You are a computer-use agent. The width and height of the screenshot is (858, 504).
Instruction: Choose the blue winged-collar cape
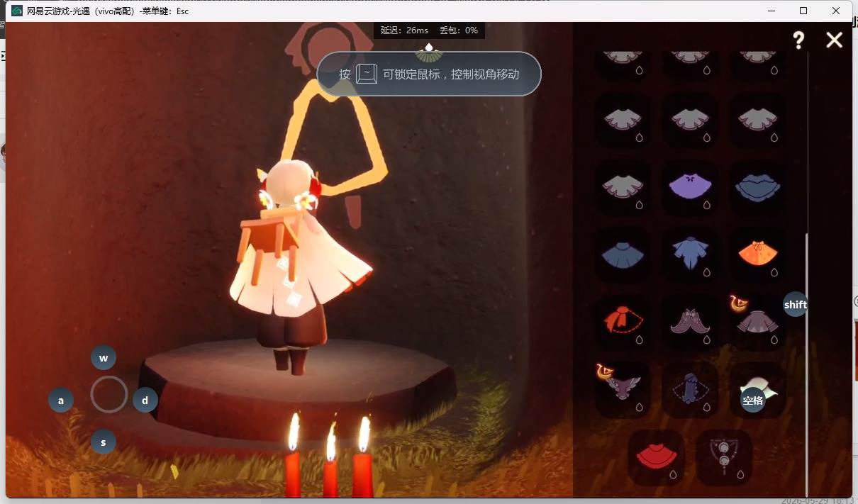(x=690, y=255)
